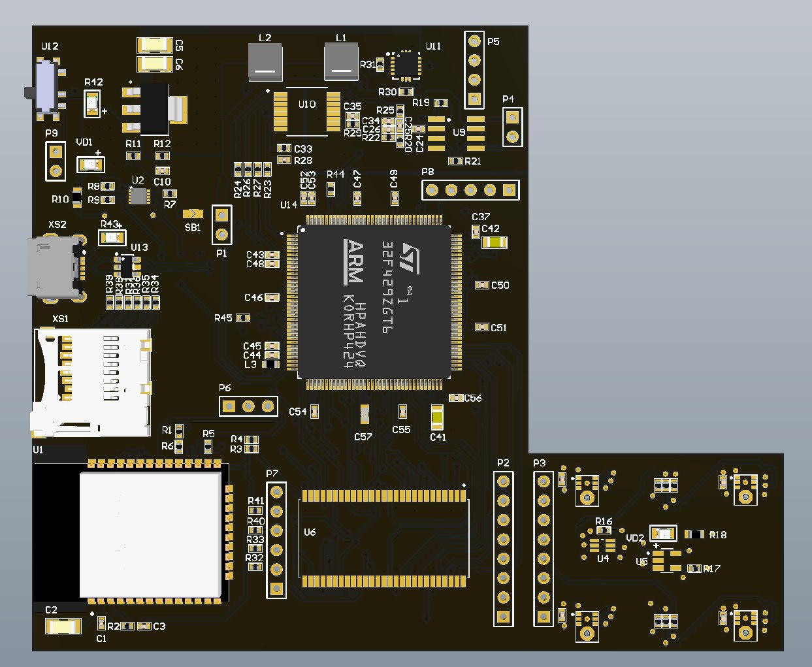Click the XS2 micro USB connector
Image resolution: width=812 pixels, height=667 pixels.
(x=57, y=268)
